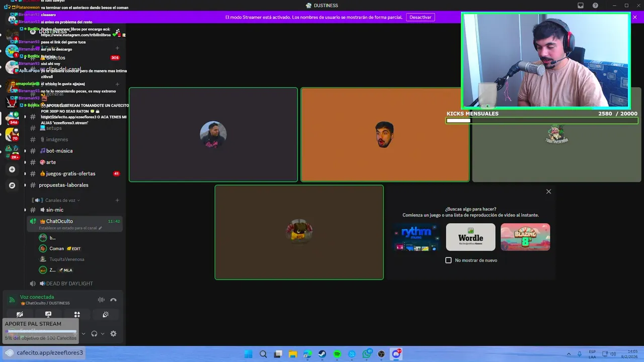This screenshot has height=362, width=644.
Task: Edit channel status 'Establece un estado para el canal'
Action: [70, 228]
